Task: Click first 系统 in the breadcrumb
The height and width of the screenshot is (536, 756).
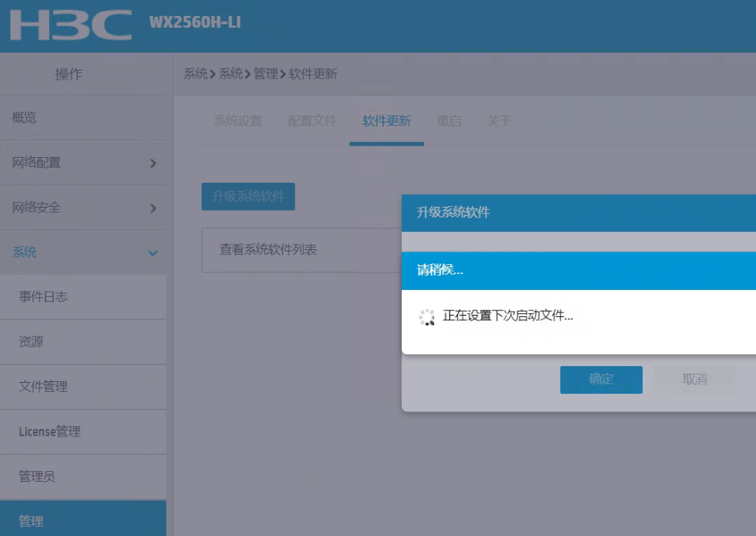Action: tap(196, 74)
